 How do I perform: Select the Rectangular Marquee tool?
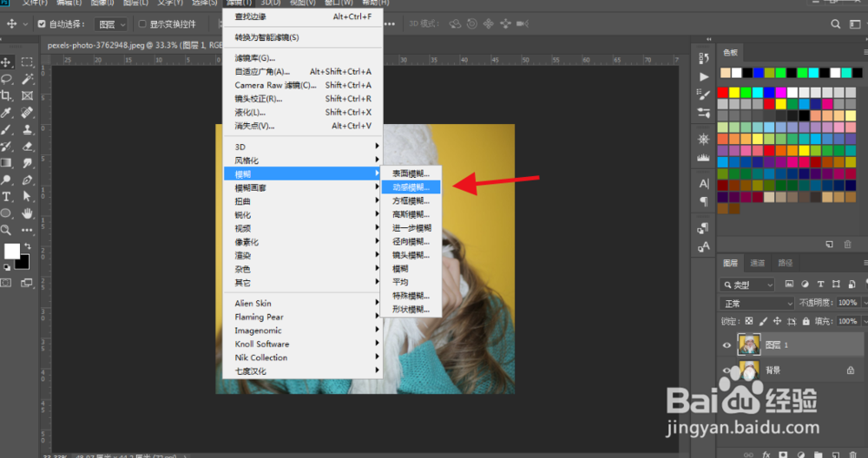[27, 62]
